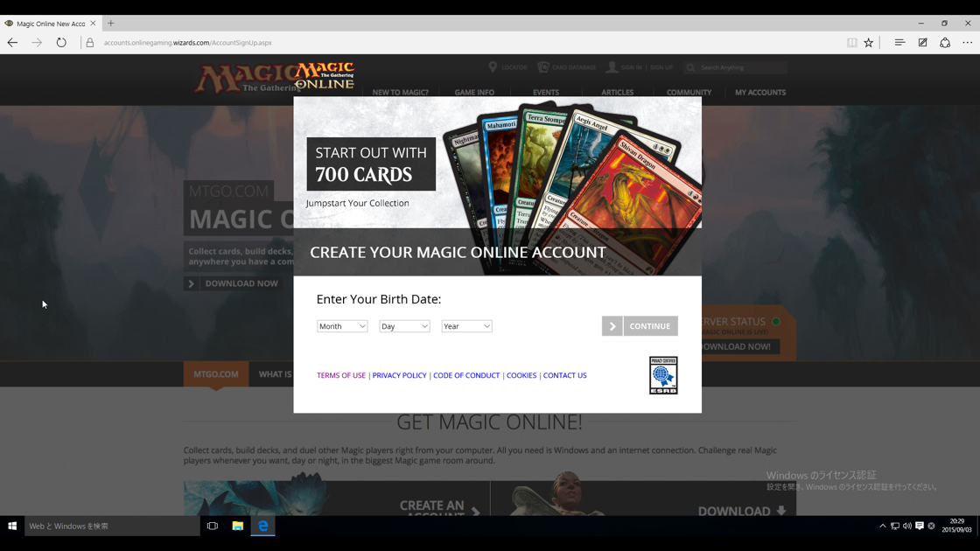This screenshot has width=980, height=551.
Task: Click the taskbar clock and date
Action: click(957, 526)
